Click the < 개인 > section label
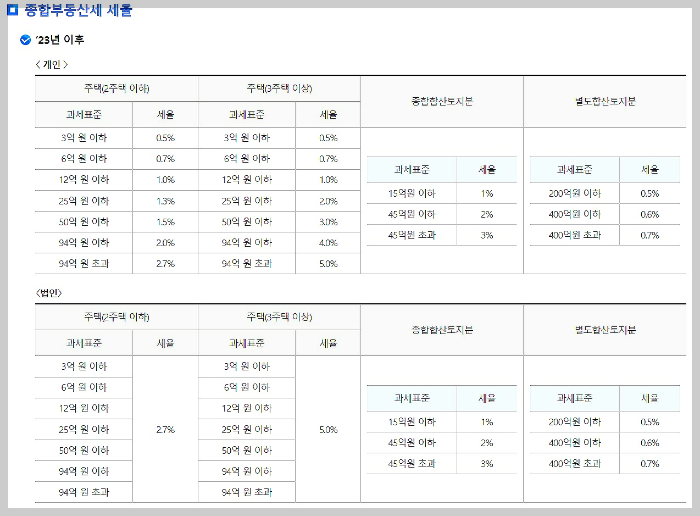This screenshot has height=516, width=700. tap(52, 65)
